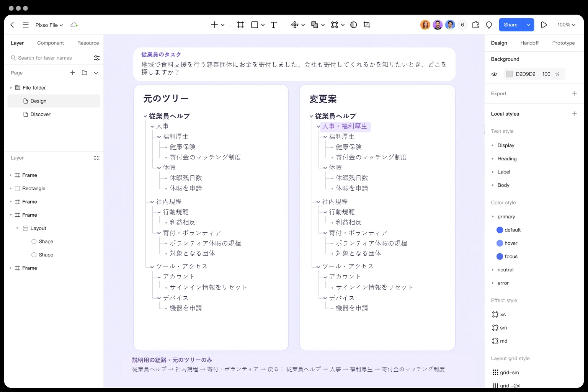Switch to the Component tab
This screenshot has width=588, height=392.
(x=51, y=43)
